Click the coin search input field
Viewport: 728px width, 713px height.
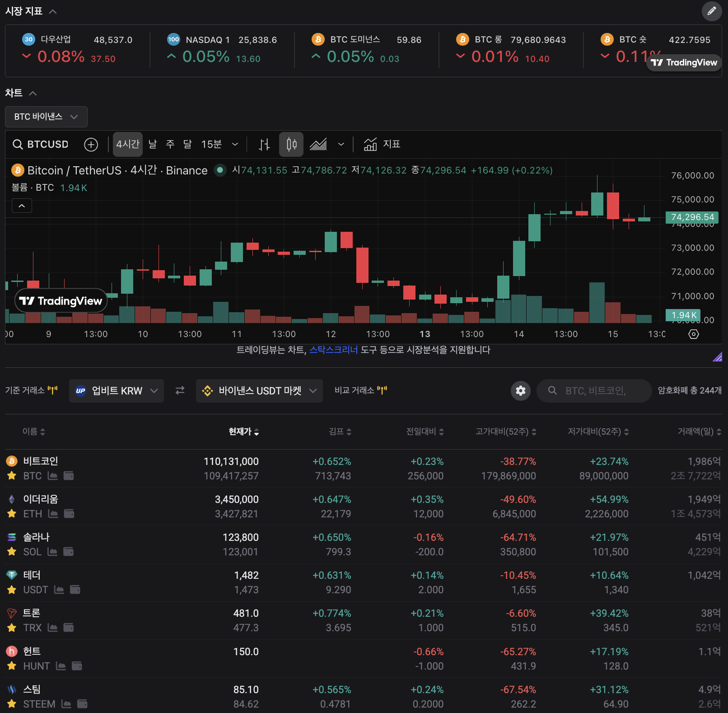tap(594, 390)
